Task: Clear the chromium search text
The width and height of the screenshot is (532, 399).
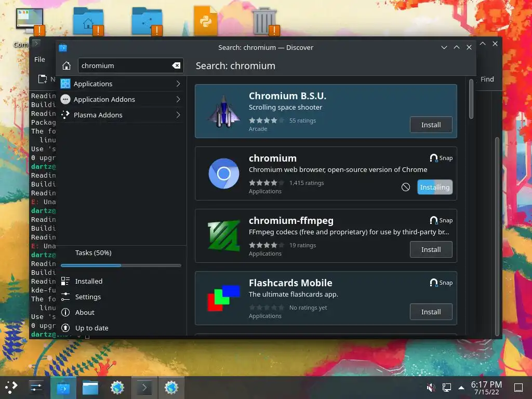Action: coord(176,65)
